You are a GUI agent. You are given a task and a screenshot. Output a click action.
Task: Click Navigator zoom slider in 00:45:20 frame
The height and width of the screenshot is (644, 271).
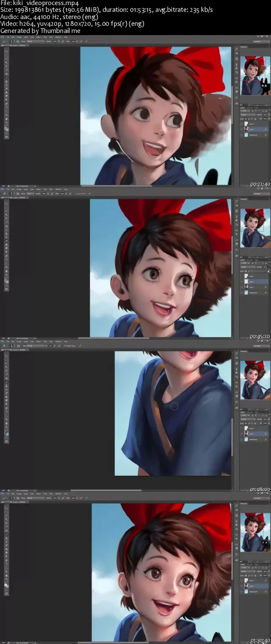click(x=258, y=257)
